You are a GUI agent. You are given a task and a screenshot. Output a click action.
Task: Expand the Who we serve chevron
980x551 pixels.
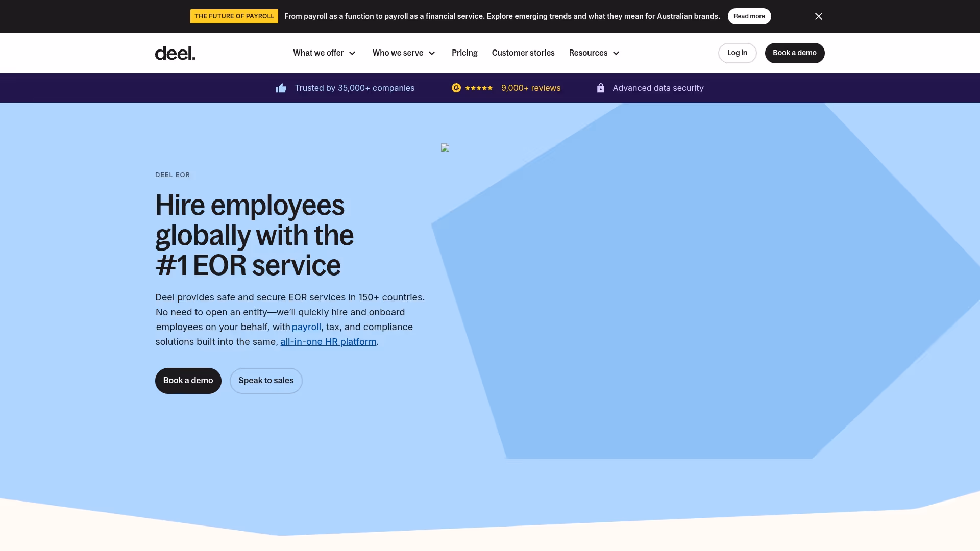[432, 53]
